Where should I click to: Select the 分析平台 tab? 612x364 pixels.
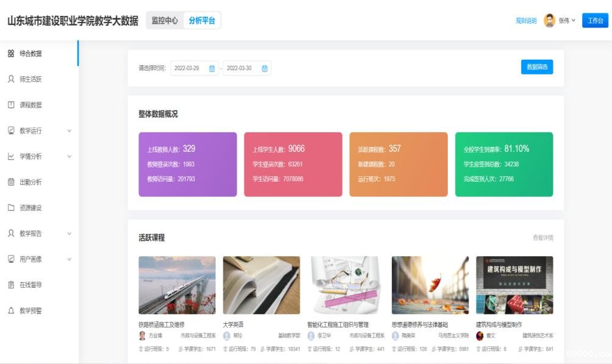click(x=202, y=21)
